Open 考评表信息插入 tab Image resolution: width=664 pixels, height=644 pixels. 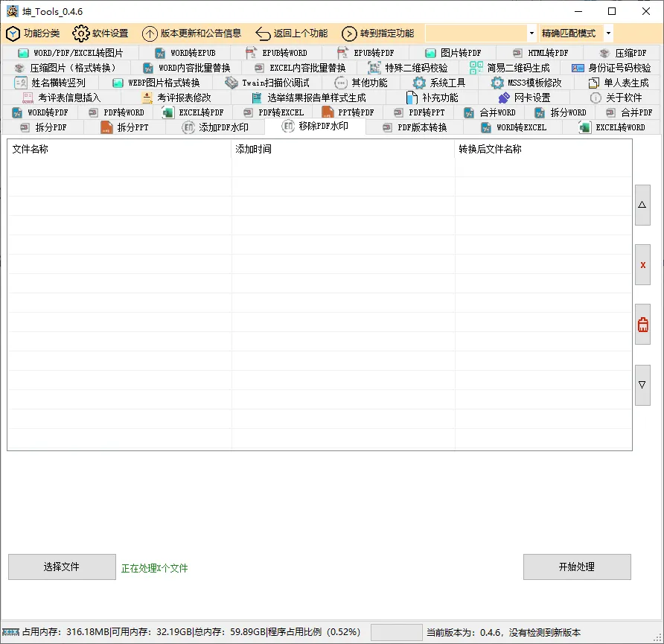point(61,98)
